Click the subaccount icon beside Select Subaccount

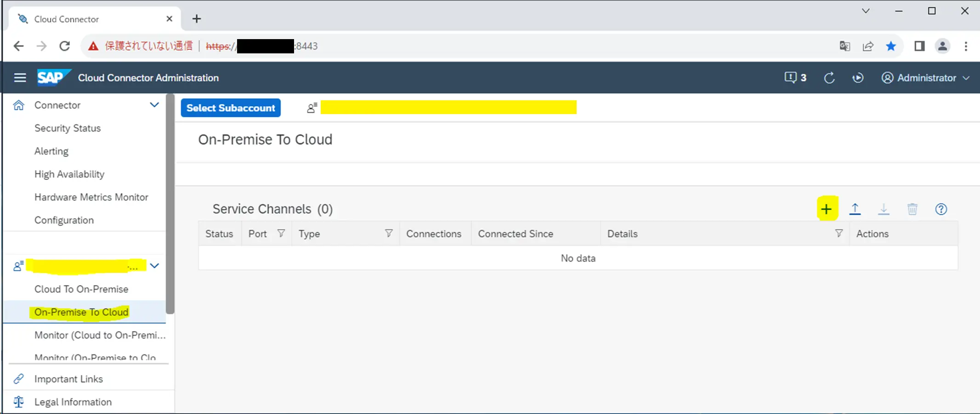point(312,108)
